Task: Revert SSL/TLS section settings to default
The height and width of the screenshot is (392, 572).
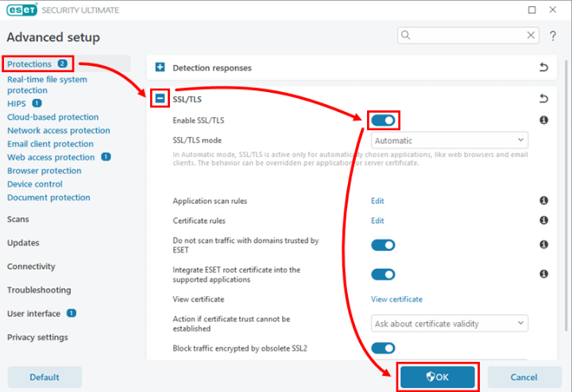Action: pyautogui.click(x=543, y=98)
